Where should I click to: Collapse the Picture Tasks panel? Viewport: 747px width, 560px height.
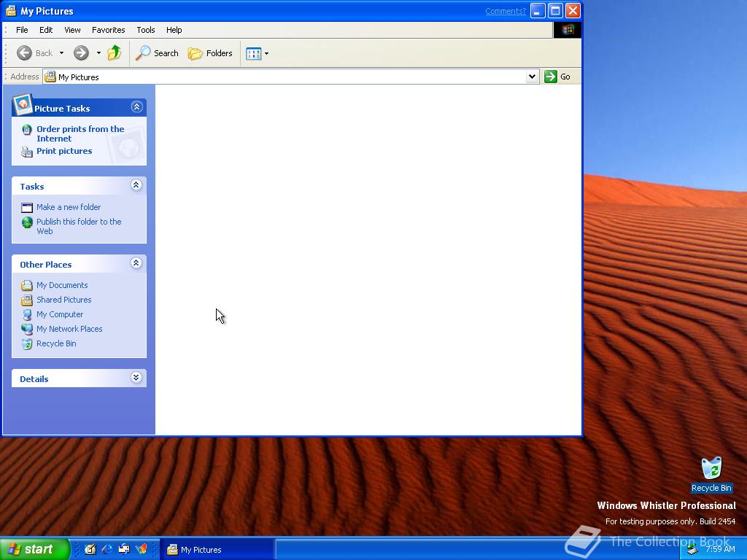coord(136,106)
